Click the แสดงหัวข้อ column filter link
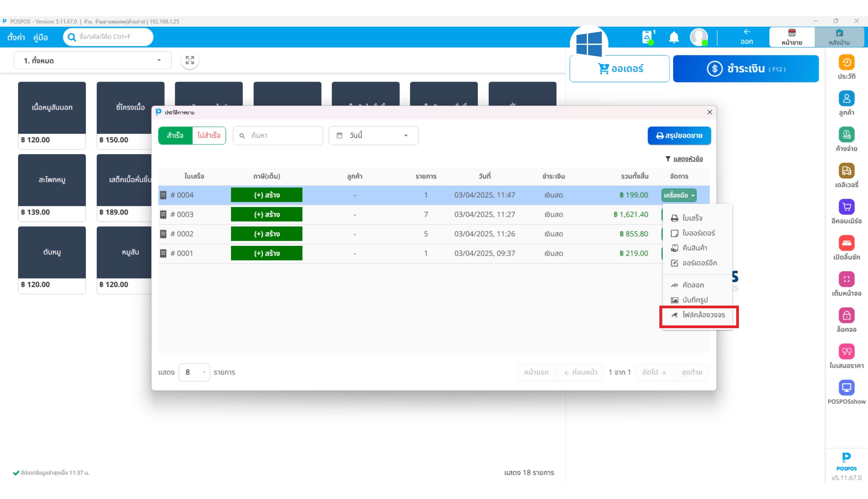The image size is (868, 499). [688, 159]
